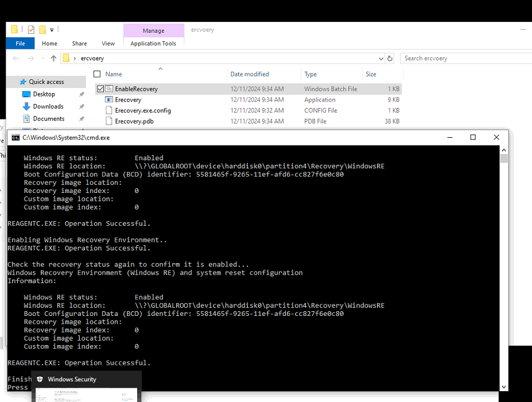Screen dimensions: 532x402
Task: Click the pin icon next to Downloads
Action: tap(81, 107)
